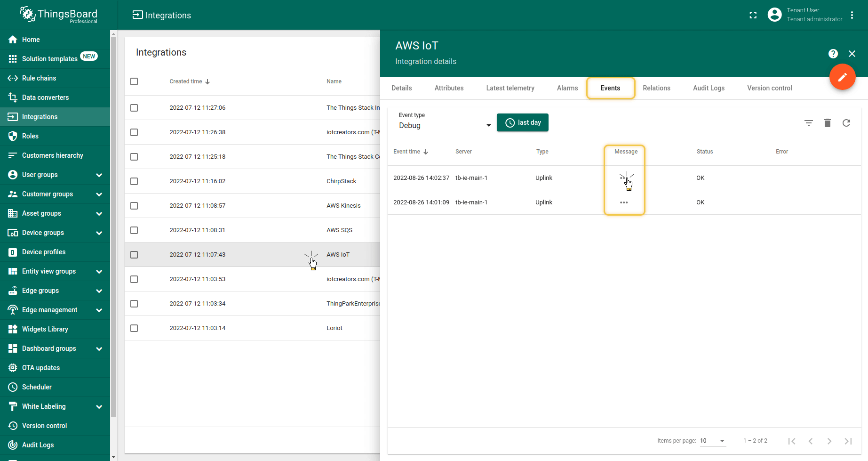Clear events with the trash icon
Screen dimensions: 868x461
coord(827,123)
